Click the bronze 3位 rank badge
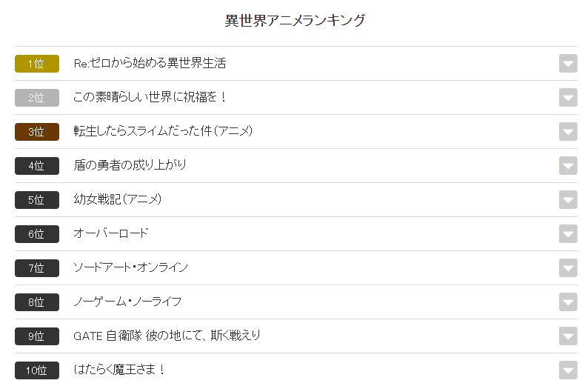 coord(37,132)
